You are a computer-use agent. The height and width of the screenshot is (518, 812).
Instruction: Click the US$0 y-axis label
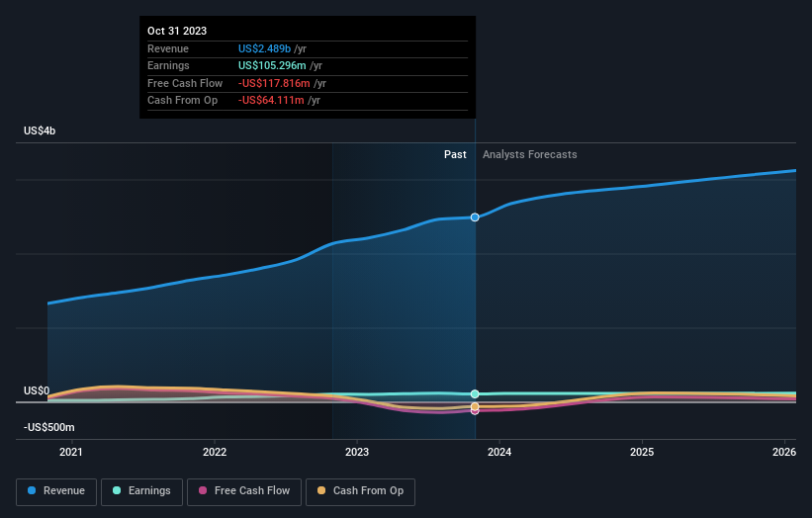point(37,390)
